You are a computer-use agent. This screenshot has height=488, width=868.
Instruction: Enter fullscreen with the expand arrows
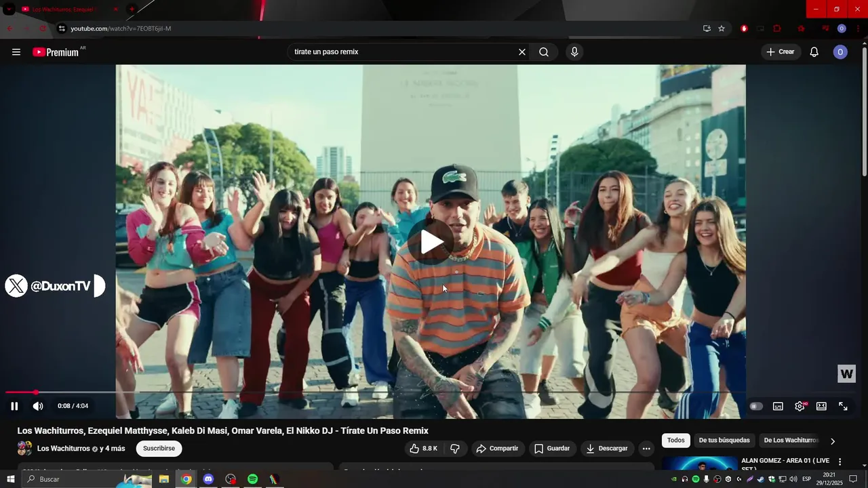(843, 406)
